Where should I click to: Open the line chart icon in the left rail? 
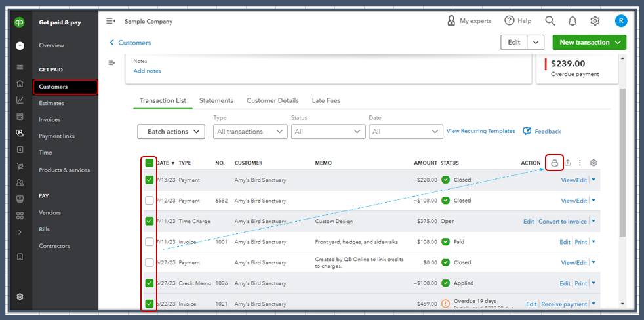20,100
